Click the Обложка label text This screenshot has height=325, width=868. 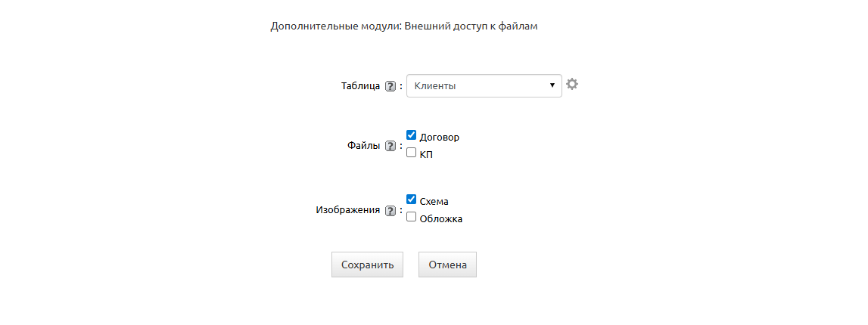coord(441,219)
